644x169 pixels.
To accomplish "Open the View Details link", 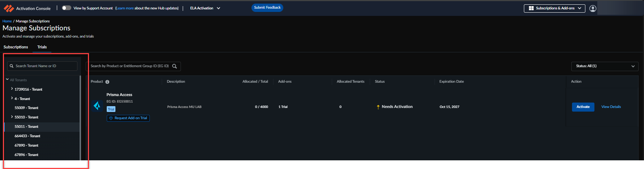I will pyautogui.click(x=611, y=107).
